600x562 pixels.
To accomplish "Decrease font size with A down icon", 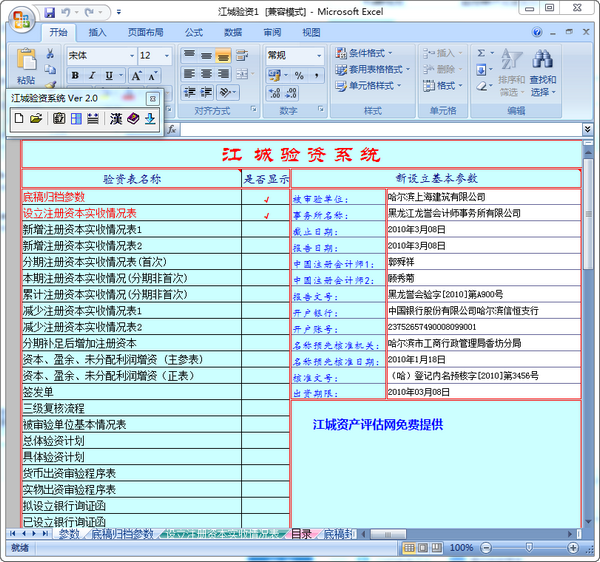I will pos(153,76).
